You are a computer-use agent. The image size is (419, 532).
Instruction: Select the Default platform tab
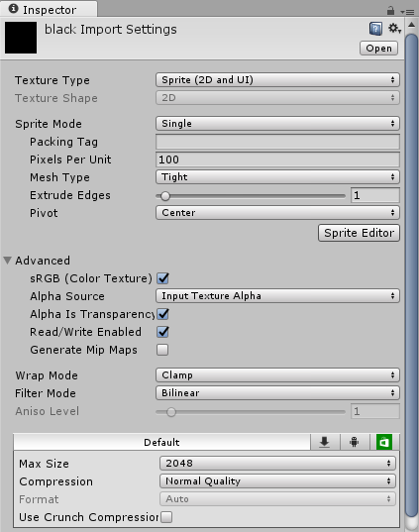coord(161,442)
